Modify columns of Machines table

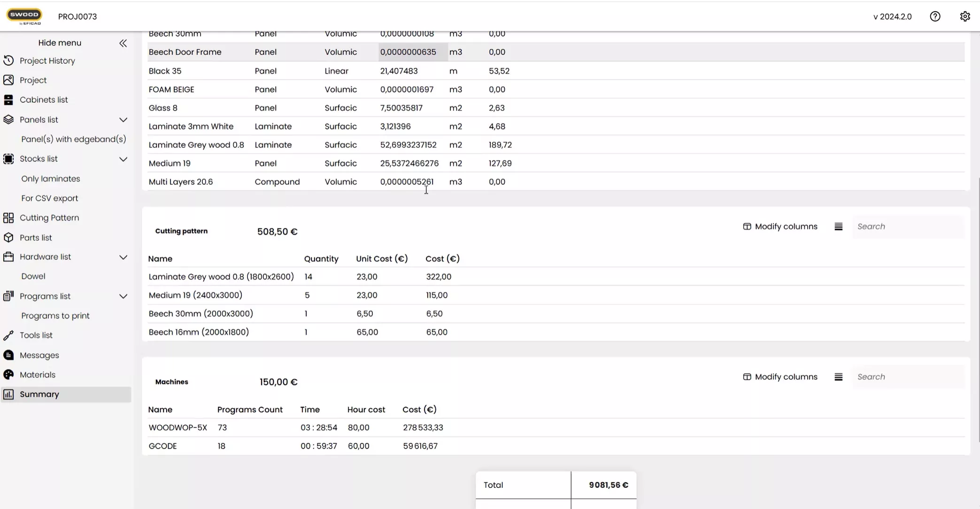(x=780, y=377)
